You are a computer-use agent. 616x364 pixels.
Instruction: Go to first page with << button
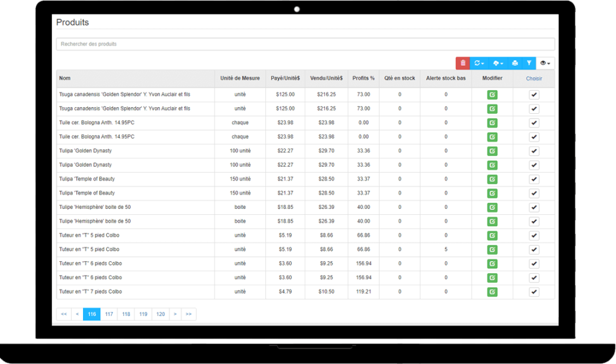coord(64,314)
